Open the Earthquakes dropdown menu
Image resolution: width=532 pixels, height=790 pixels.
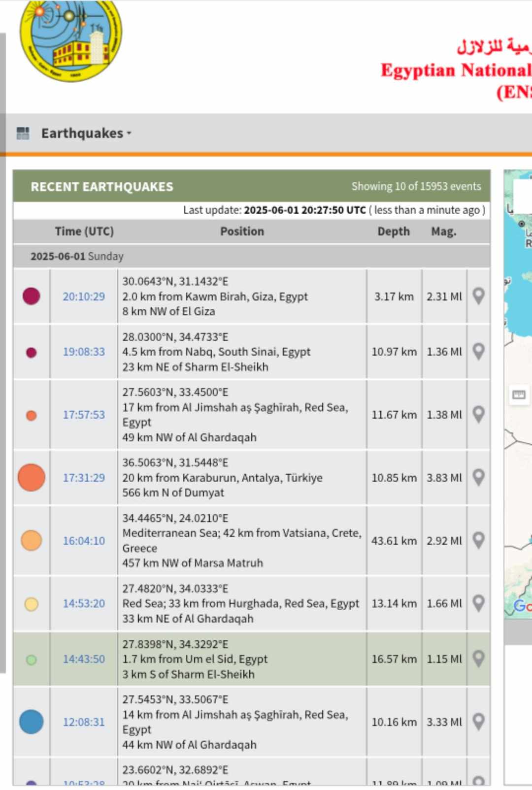86,133
